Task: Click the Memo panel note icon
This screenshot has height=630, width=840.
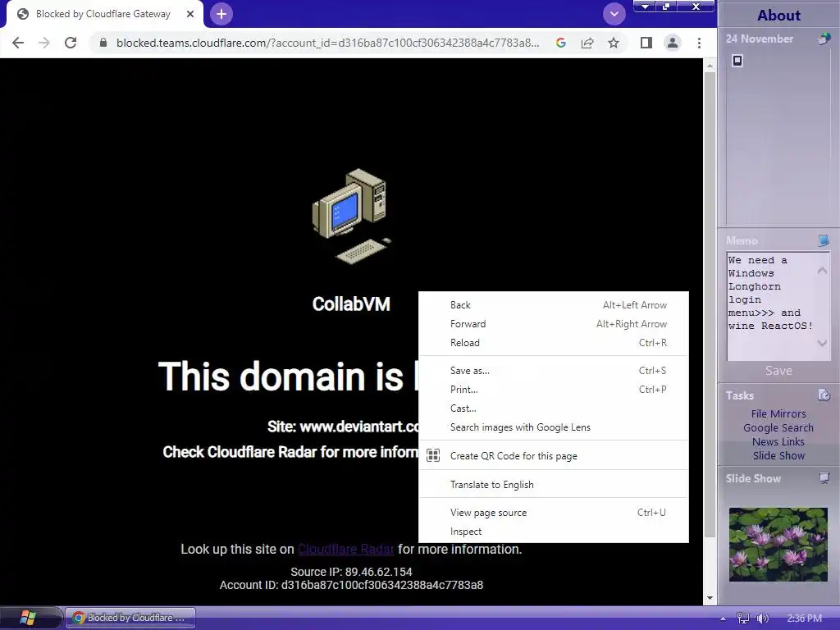Action: [x=824, y=240]
